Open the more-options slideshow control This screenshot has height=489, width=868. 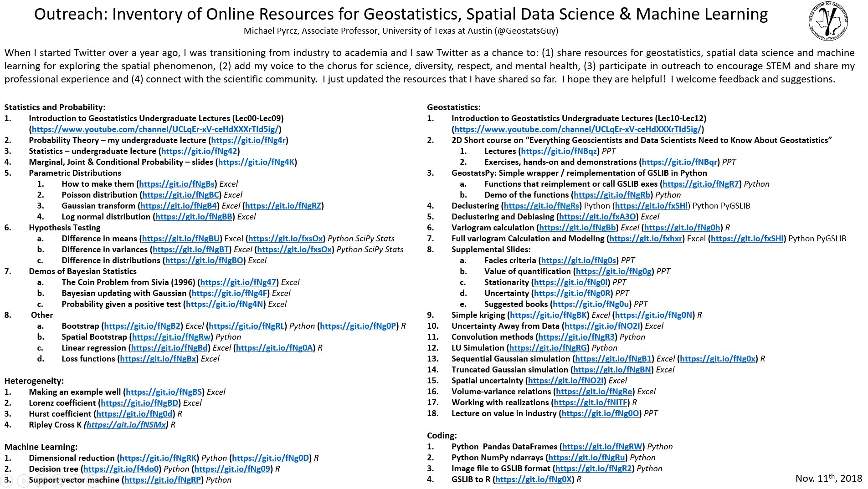[x=93, y=480]
